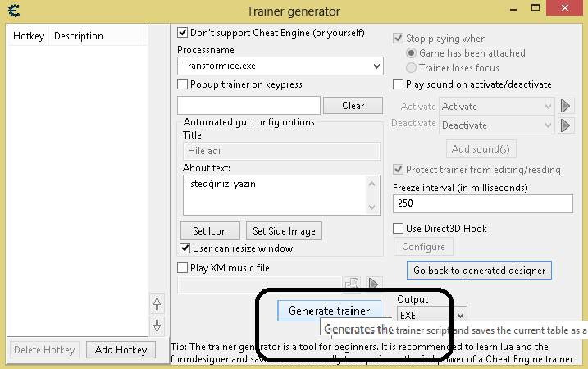
Task: Click the Set Side Image button
Action: pyautogui.click(x=284, y=231)
